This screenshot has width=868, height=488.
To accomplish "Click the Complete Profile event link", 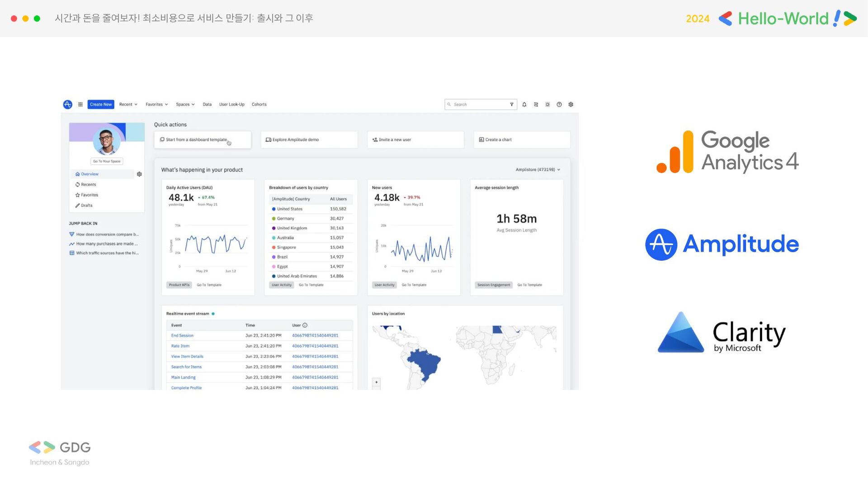I will tap(186, 388).
